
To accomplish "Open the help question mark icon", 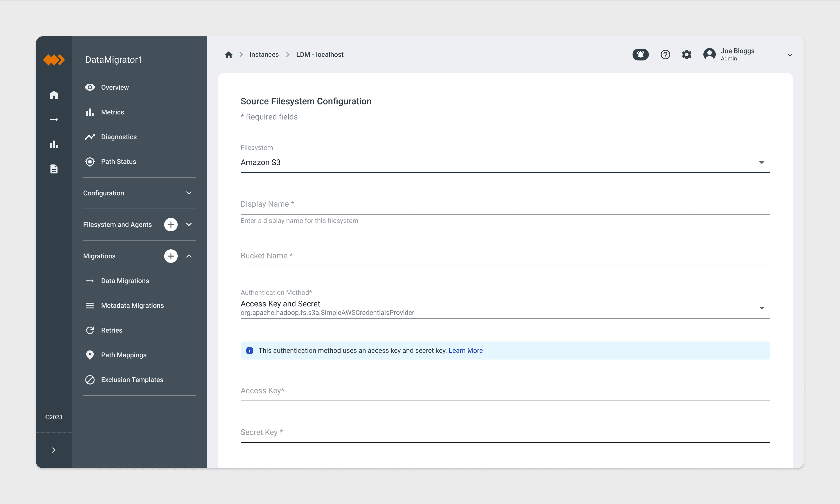I will pyautogui.click(x=665, y=54).
